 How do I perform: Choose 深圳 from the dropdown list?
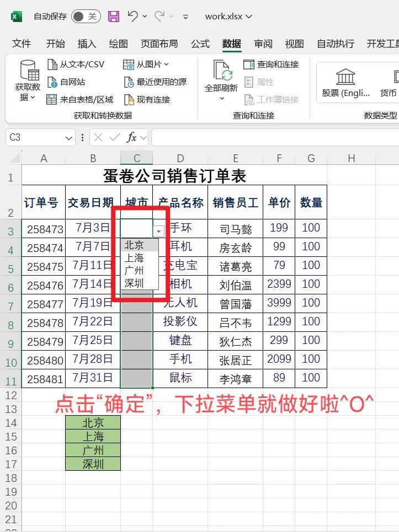(x=140, y=283)
